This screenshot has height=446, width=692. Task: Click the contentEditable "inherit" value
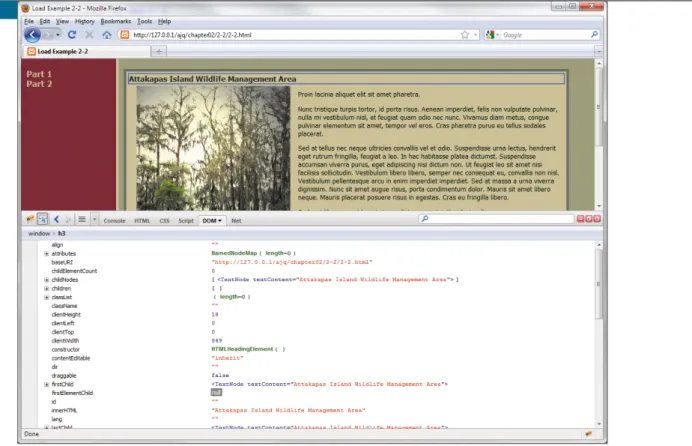pyautogui.click(x=227, y=358)
